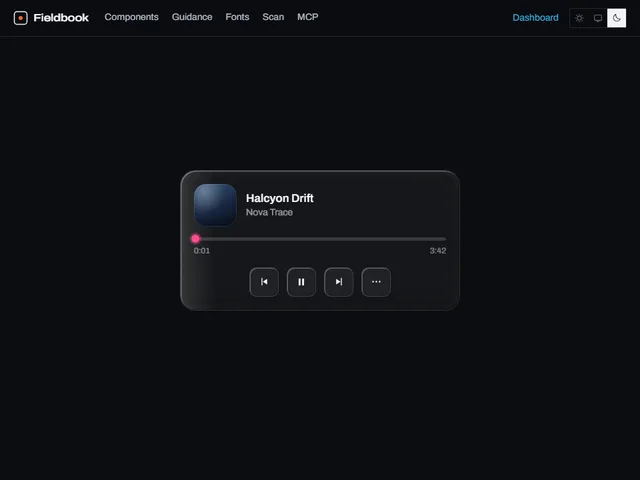Select the system theme monitor icon
The height and width of the screenshot is (480, 640).
point(598,18)
